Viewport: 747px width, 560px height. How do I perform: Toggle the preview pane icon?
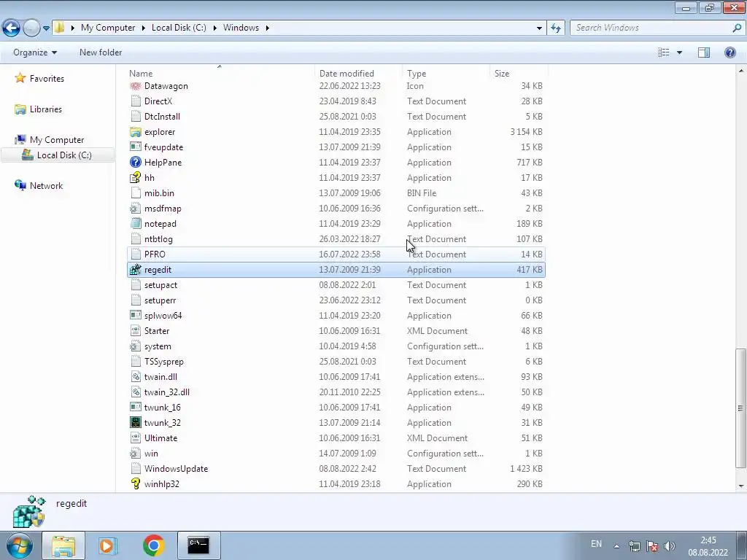[704, 52]
